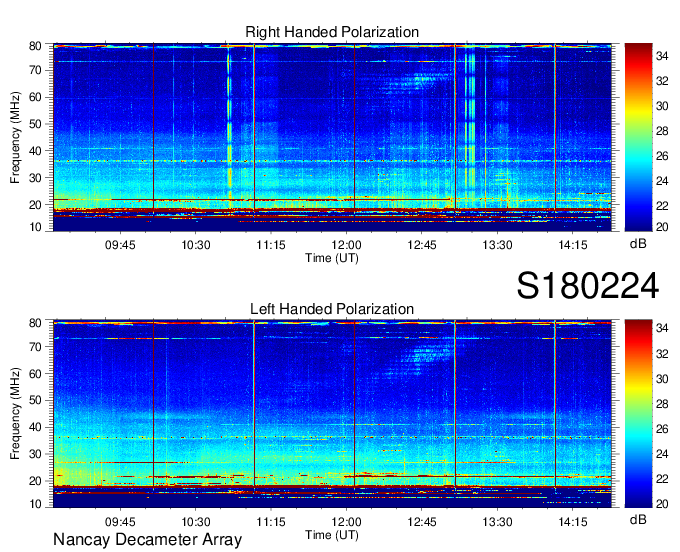Click the Nancay Decameter Array caption

pos(147,540)
